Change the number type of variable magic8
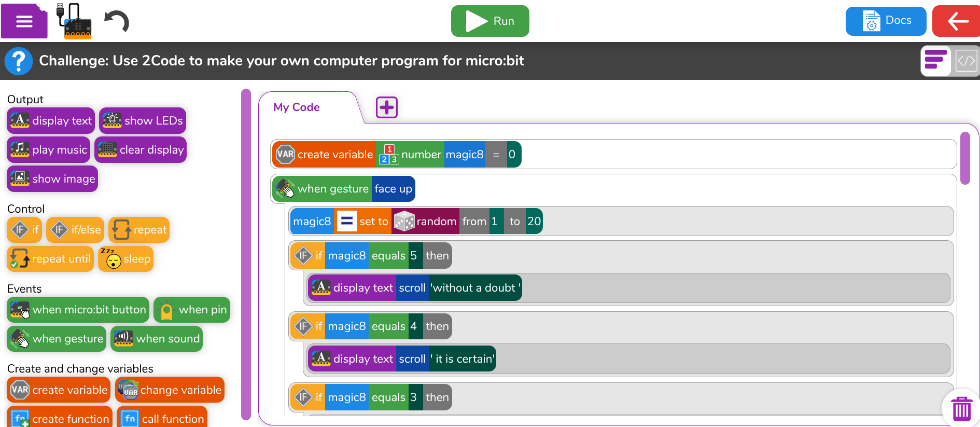Screen dimensions: 980x427 [x=410, y=155]
